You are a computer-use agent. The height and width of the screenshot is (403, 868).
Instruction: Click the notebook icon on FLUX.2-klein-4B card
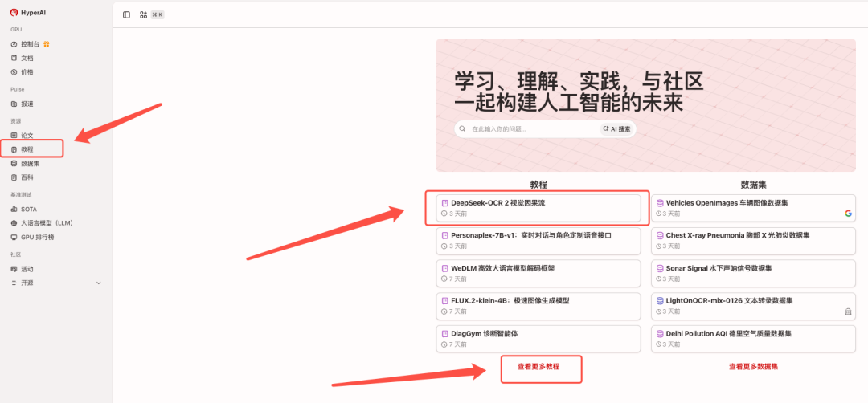[444, 301]
